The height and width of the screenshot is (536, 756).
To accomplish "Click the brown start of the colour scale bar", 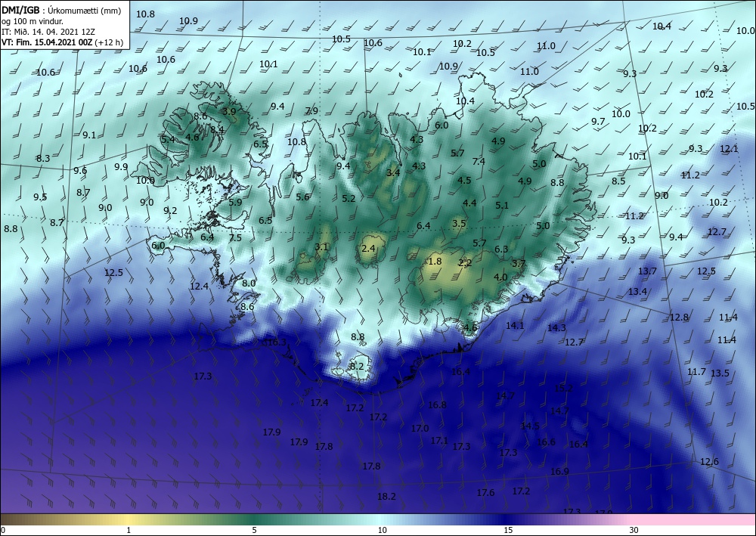I will click(14, 519).
